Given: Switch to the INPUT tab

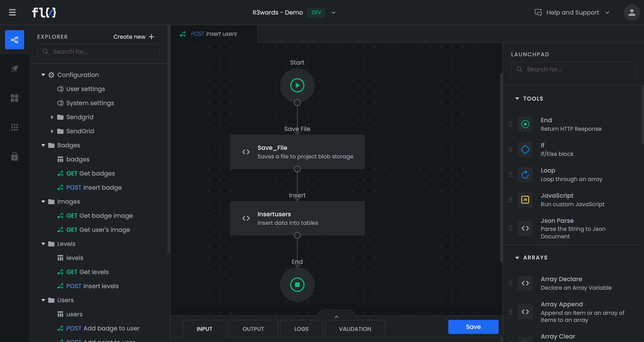Looking at the screenshot, I should (x=205, y=329).
